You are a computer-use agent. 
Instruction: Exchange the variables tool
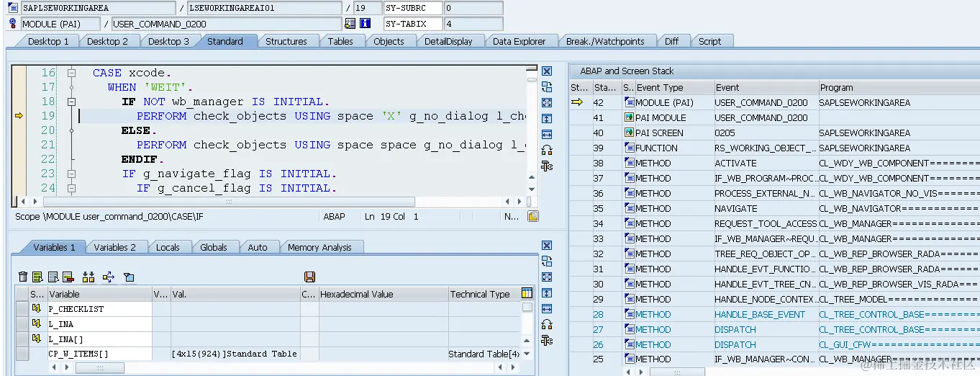point(547,261)
